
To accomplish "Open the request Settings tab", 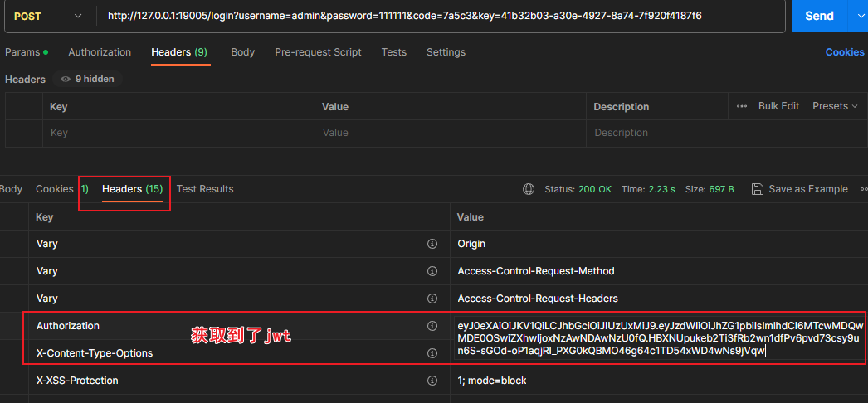I will pos(446,52).
